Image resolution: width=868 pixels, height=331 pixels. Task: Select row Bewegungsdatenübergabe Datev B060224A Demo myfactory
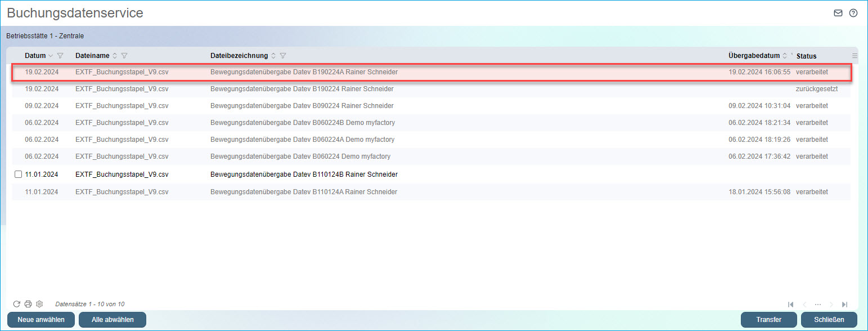coord(431,140)
